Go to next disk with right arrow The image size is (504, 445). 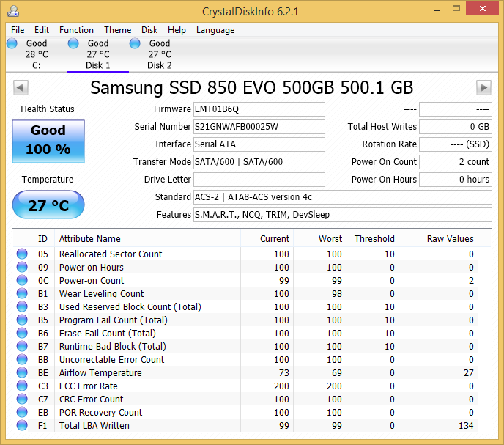coord(483,88)
